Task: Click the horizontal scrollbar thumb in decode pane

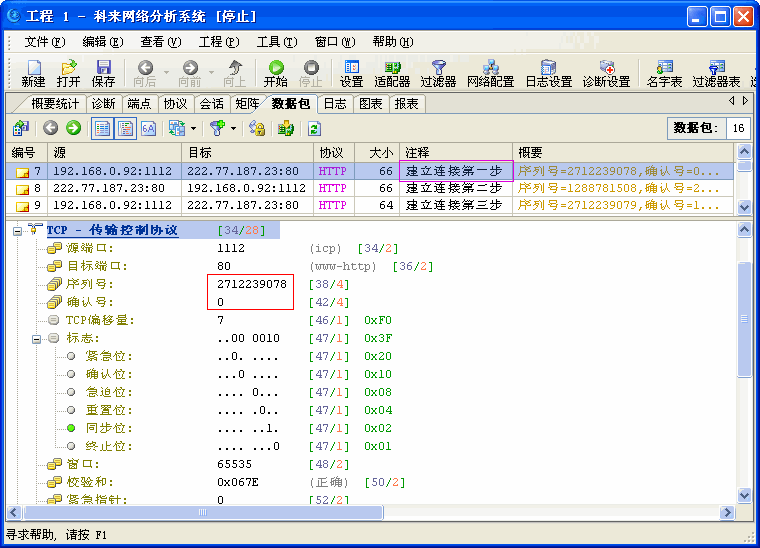Action: [203, 512]
